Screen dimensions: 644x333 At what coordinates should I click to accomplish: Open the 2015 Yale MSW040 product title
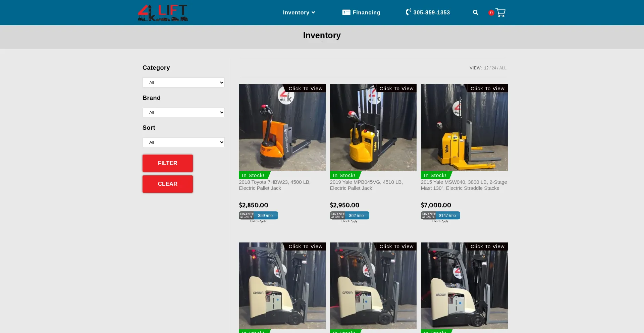coord(464,185)
